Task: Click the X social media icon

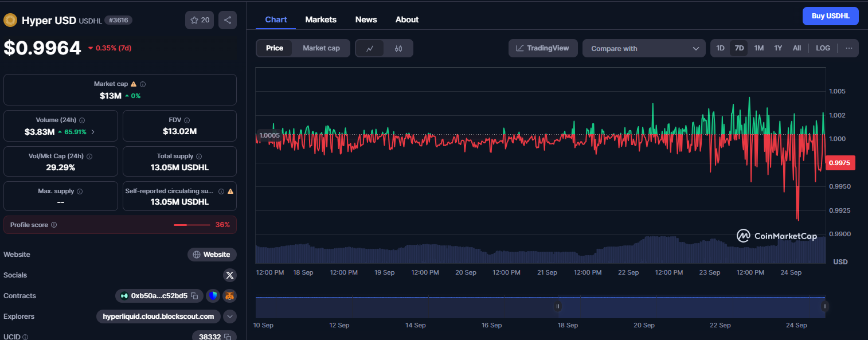Action: [x=230, y=275]
